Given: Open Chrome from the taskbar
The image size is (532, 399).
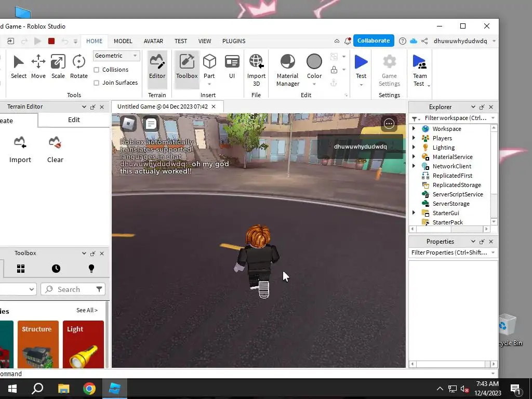Looking at the screenshot, I should click(89, 389).
